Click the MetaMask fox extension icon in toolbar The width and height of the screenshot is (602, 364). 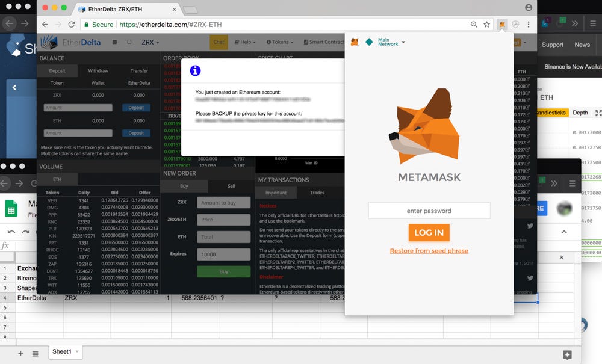pyautogui.click(x=502, y=25)
